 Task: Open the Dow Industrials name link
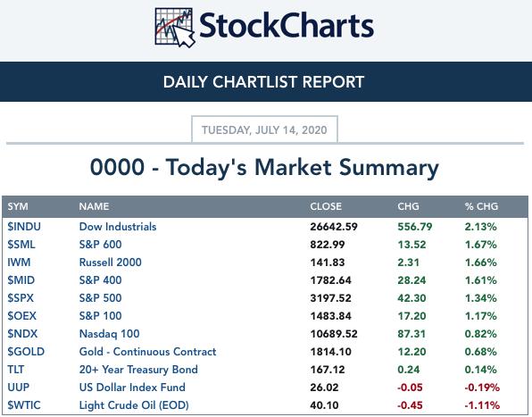(118, 227)
